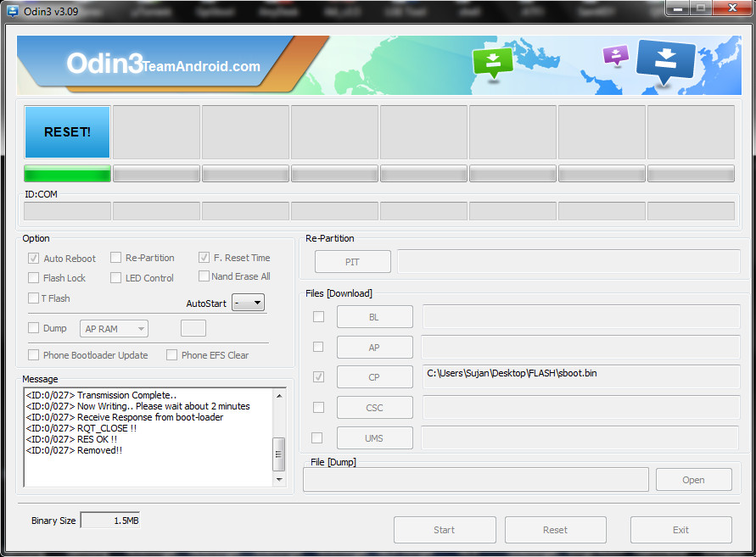The width and height of the screenshot is (756, 557).
Task: Enable the T Flash checkbox
Action: coord(33,298)
